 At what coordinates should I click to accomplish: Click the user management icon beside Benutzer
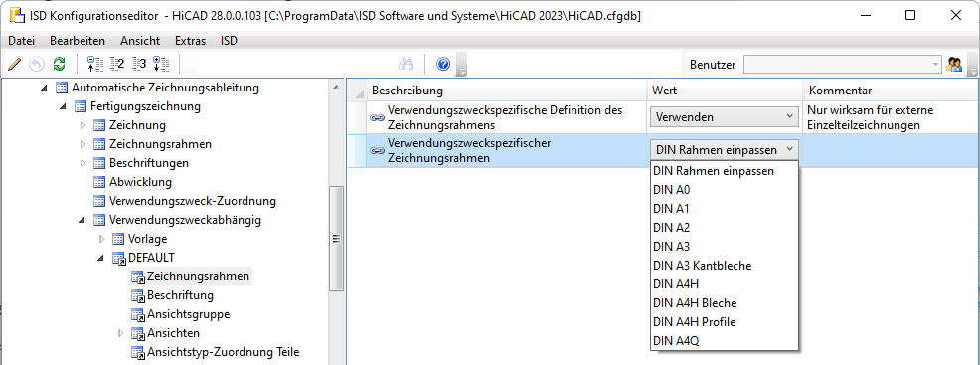(x=954, y=64)
